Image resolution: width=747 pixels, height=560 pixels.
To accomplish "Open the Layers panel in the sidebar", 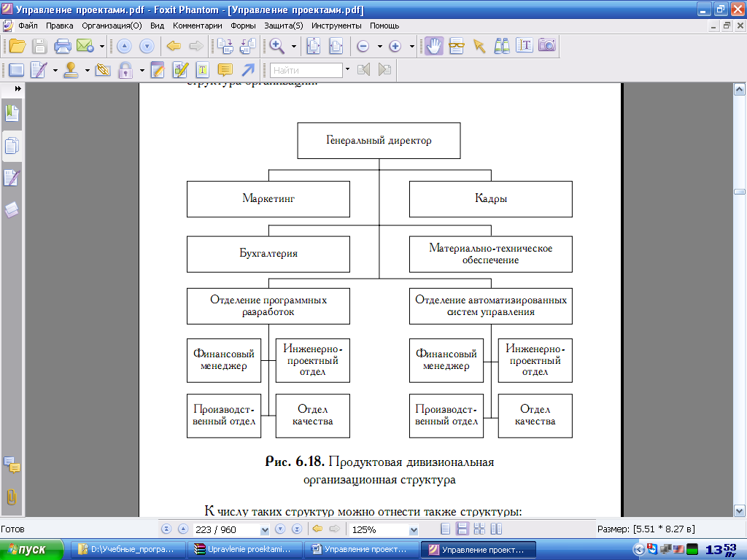I will [x=12, y=210].
